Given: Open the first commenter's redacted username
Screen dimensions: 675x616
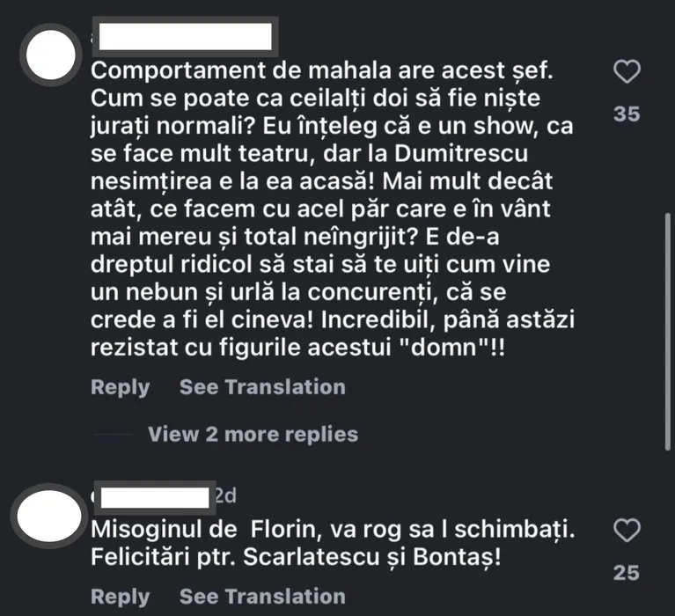Looking at the screenshot, I should point(185,38).
